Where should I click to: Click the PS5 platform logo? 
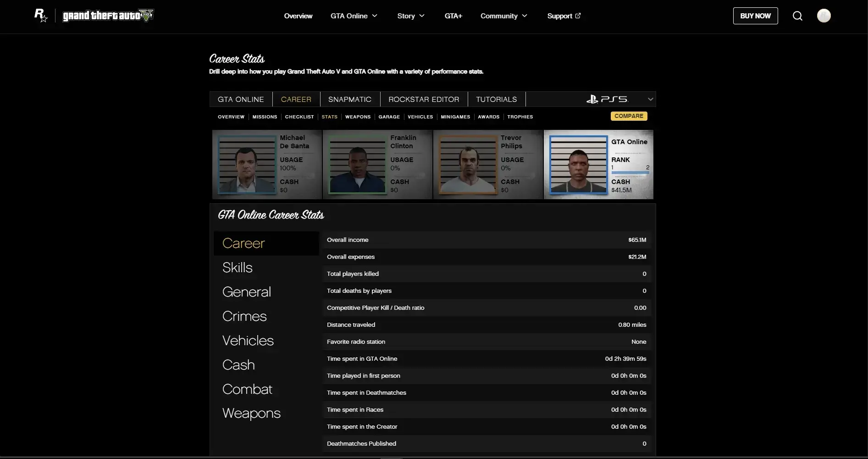(x=607, y=99)
